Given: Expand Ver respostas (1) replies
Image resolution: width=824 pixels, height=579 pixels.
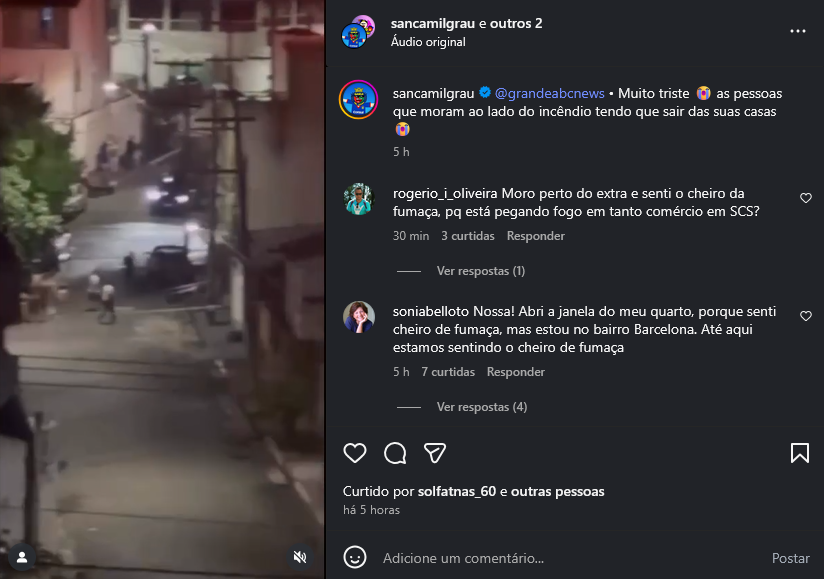Looking at the screenshot, I should click(481, 271).
